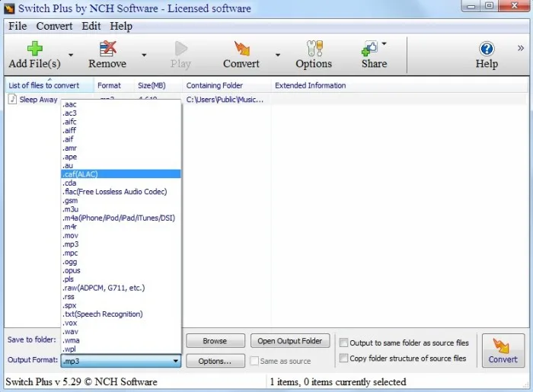
Task: Check Copy folder structure of source files
Action: point(343,358)
